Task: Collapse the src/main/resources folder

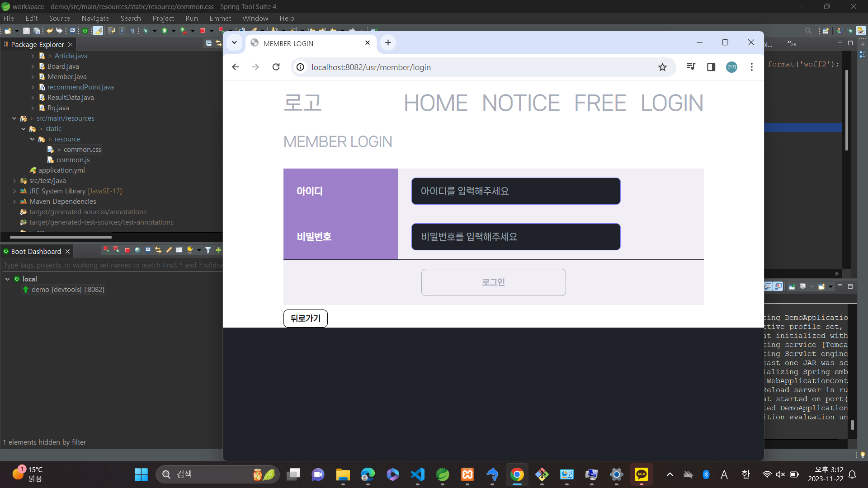Action: (14, 118)
